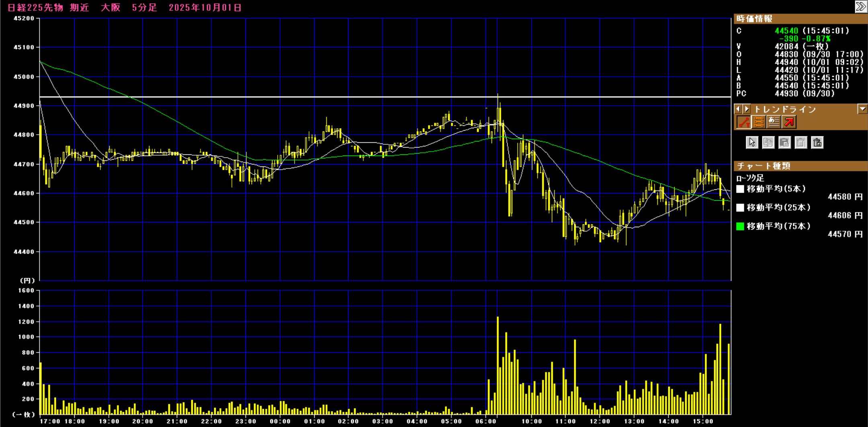Click the single trash can delete icon

tap(800, 142)
